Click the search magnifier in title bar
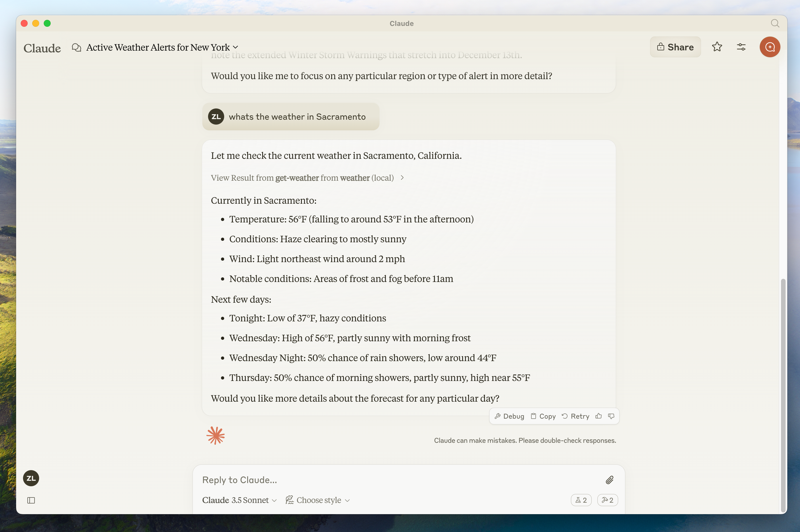800x532 pixels. point(775,23)
